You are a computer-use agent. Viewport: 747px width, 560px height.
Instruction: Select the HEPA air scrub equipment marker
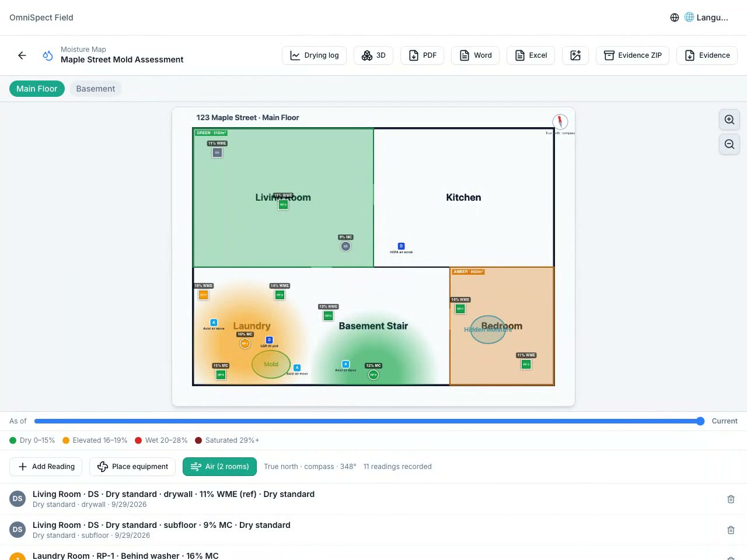[x=401, y=246]
